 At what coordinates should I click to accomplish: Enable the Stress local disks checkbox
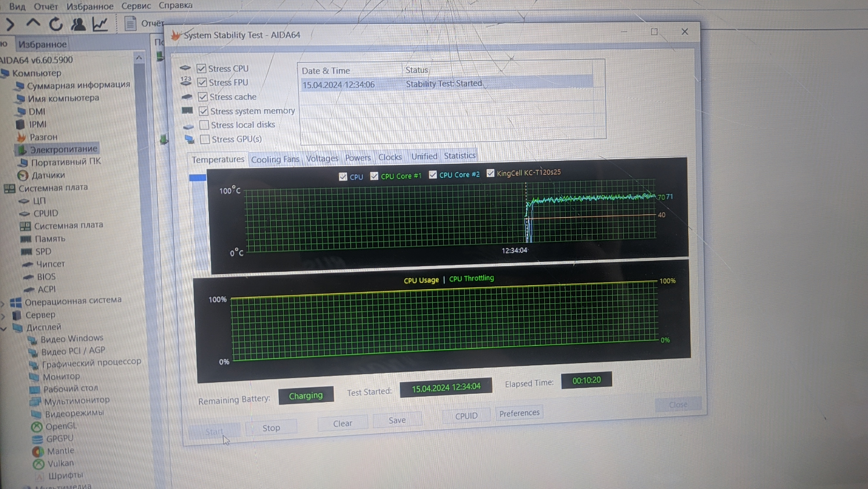click(204, 125)
